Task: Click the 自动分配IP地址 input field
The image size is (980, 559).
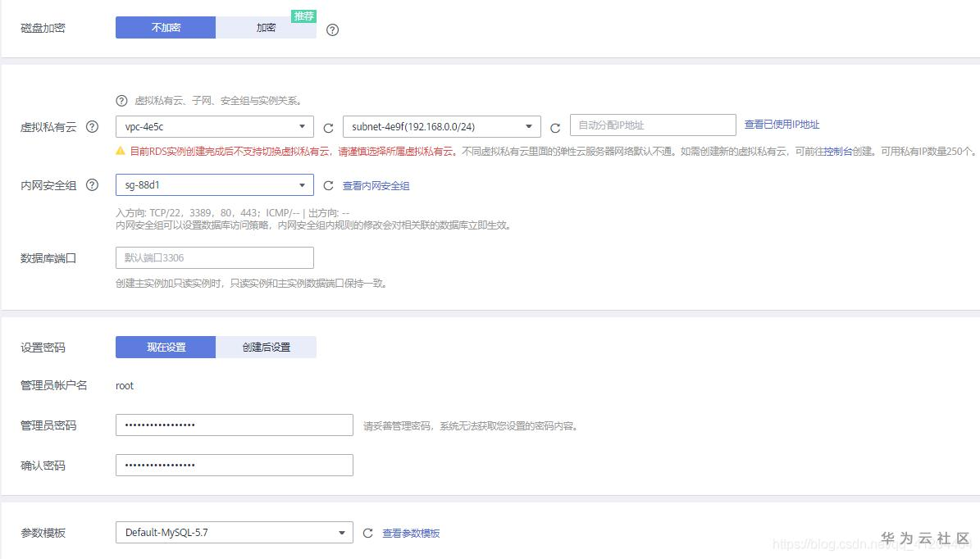Action: click(x=653, y=125)
